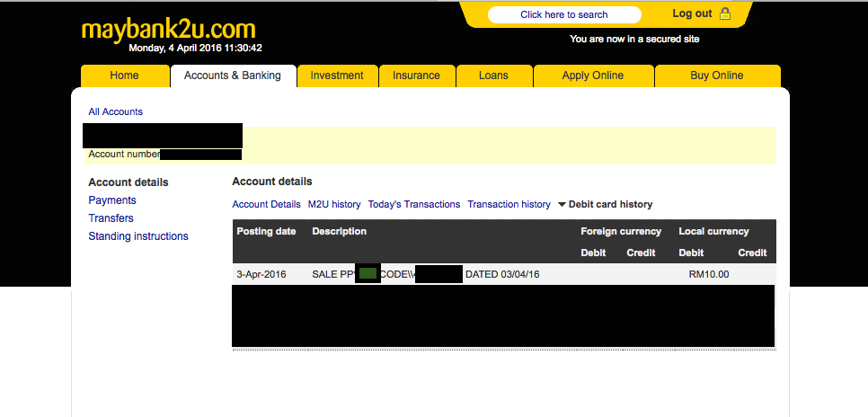The image size is (868, 417).
Task: Switch to the Accounts & Banking tab
Action: tap(233, 75)
